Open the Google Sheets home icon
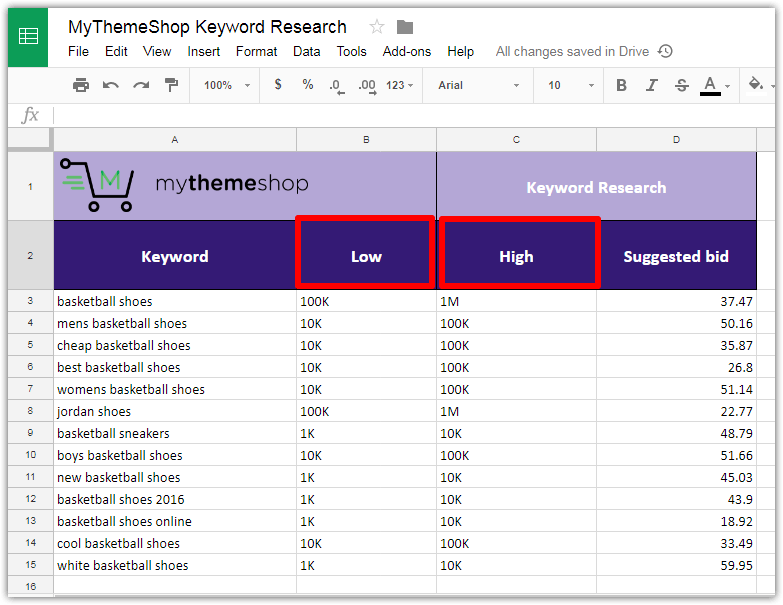The image size is (783, 605). tap(28, 37)
